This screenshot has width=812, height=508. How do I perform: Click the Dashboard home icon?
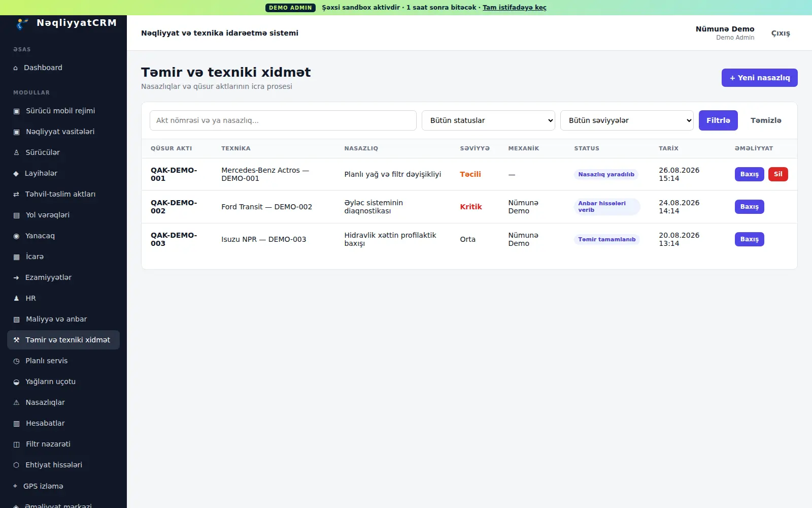16,68
